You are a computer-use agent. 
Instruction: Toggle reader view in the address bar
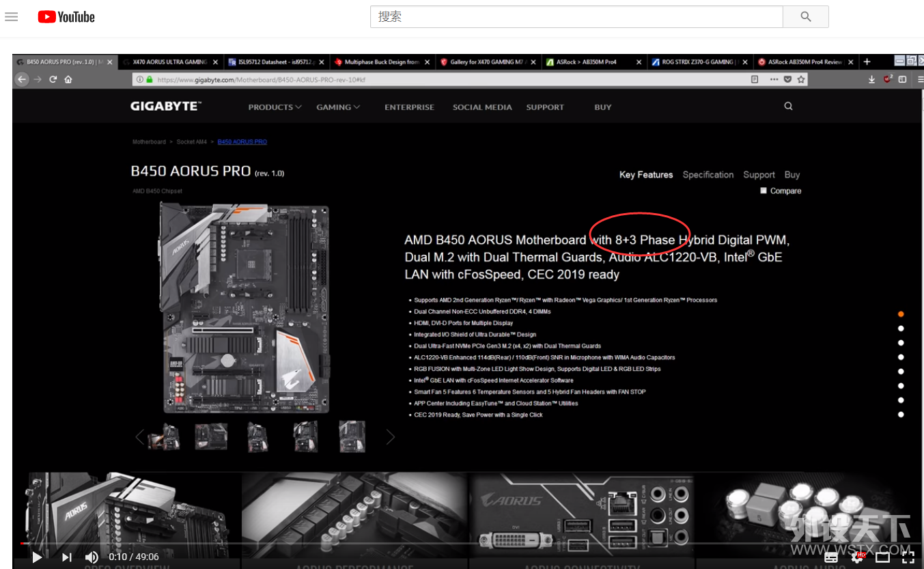(x=755, y=79)
